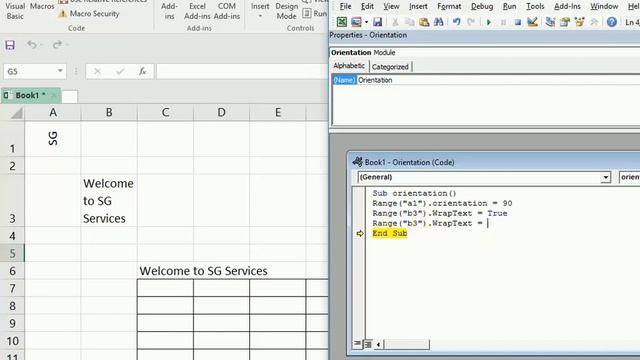Click the WrapText = True code line
Image resolution: width=640 pixels, height=360 pixels.
pyautogui.click(x=440, y=213)
